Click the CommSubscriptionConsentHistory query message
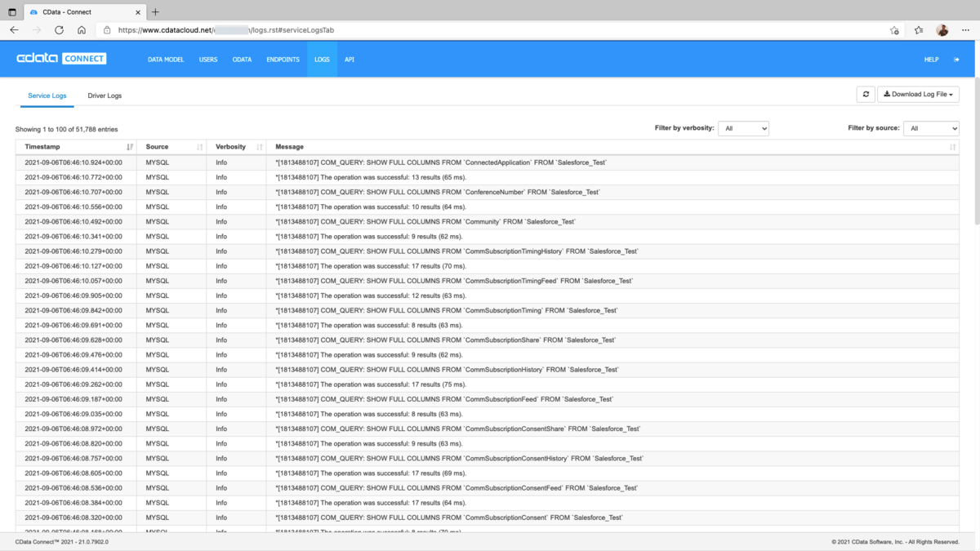The image size is (980, 551). [459, 458]
